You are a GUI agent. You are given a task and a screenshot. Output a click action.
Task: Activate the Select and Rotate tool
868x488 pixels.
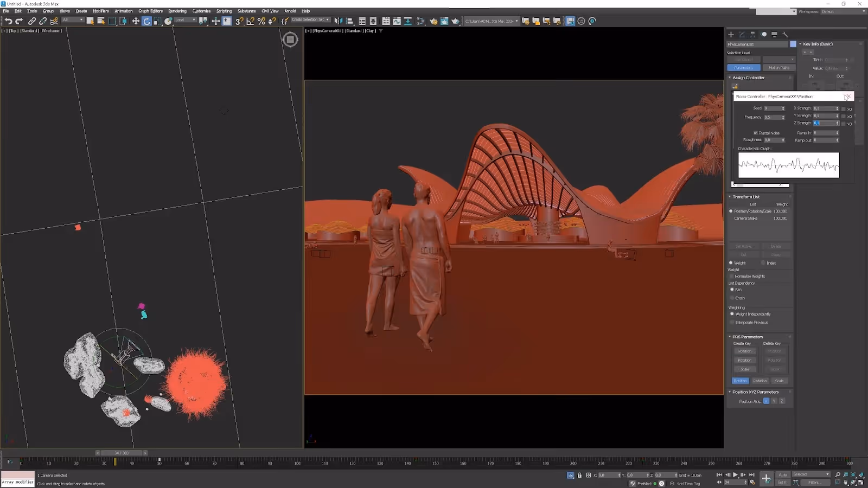point(146,21)
